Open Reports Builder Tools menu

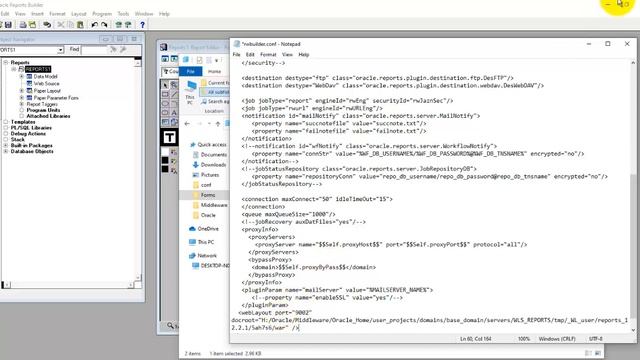pyautogui.click(x=123, y=14)
